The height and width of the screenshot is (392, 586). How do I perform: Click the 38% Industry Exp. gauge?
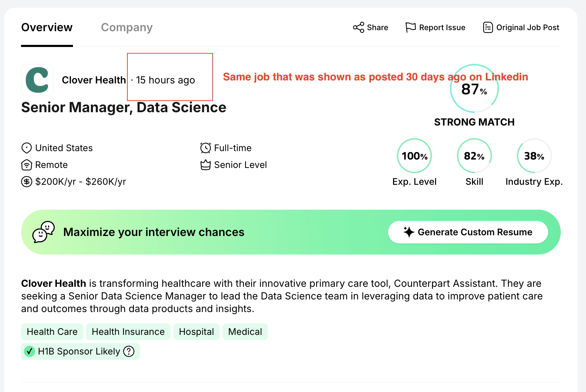[x=534, y=156]
